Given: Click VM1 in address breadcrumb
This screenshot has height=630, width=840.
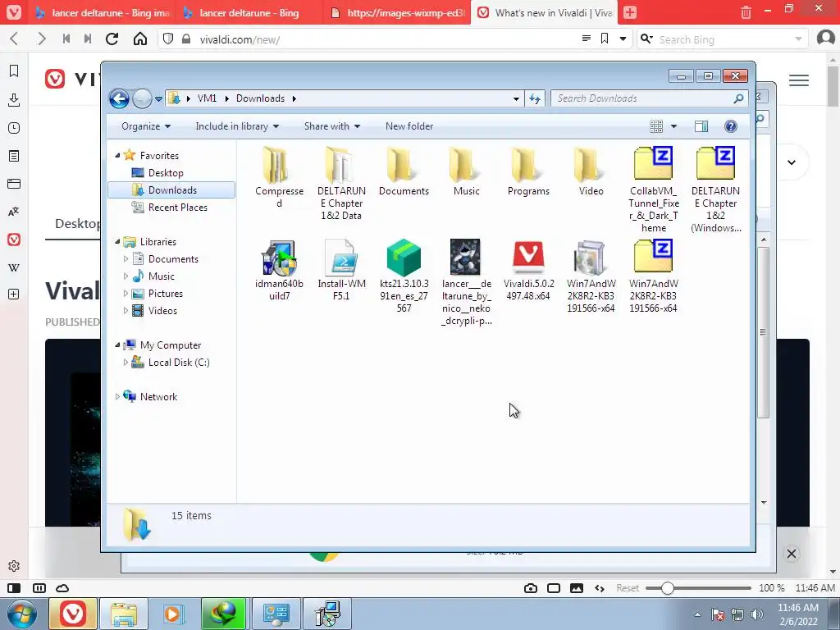Looking at the screenshot, I should click(207, 98).
